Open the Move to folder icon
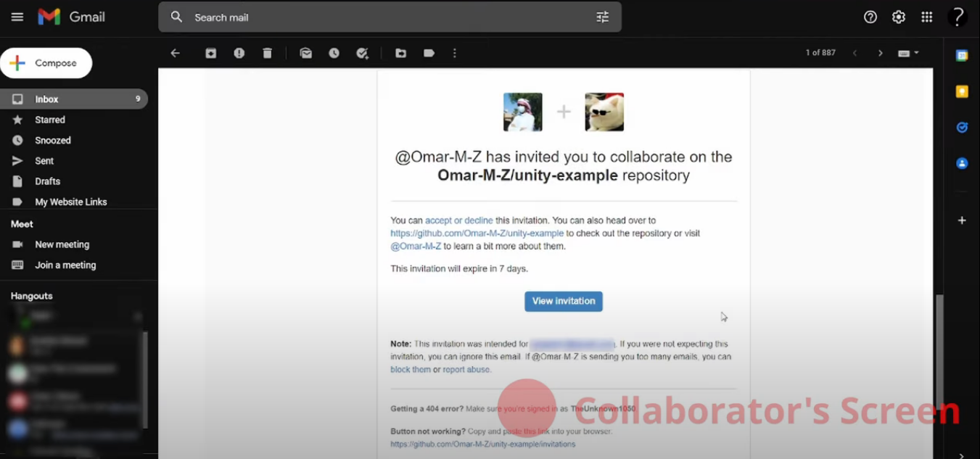The width and height of the screenshot is (980, 459). pyautogui.click(x=401, y=53)
